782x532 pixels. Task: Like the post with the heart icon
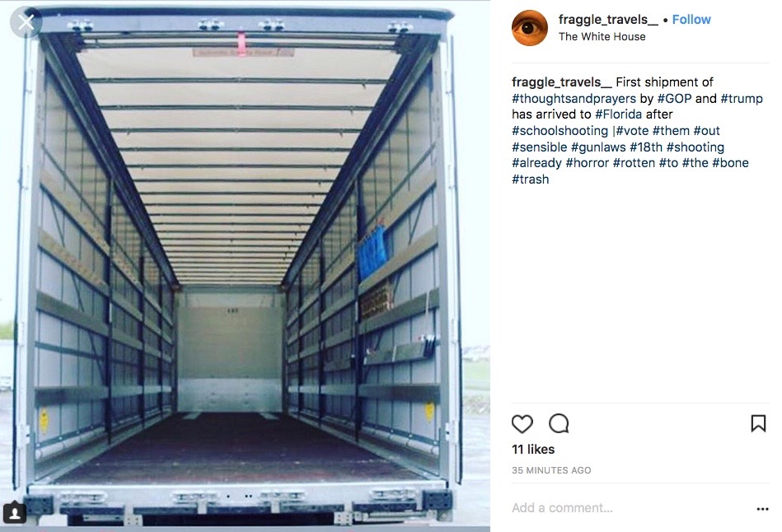tap(522, 424)
